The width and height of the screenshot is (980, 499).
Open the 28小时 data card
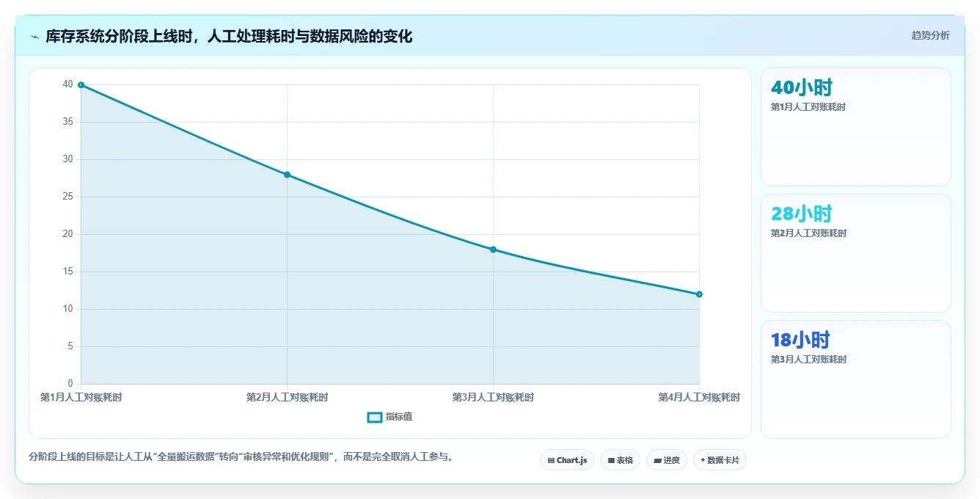(x=856, y=253)
